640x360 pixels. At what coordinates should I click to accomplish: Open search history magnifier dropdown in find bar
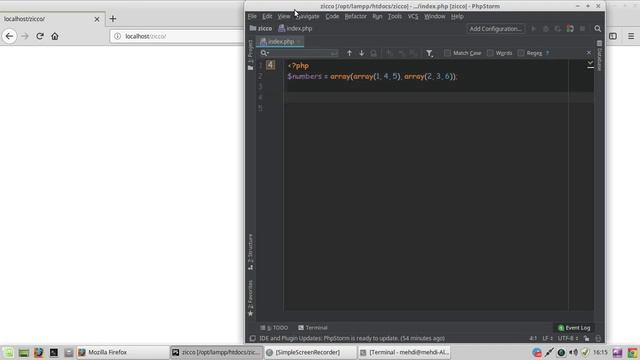point(264,53)
